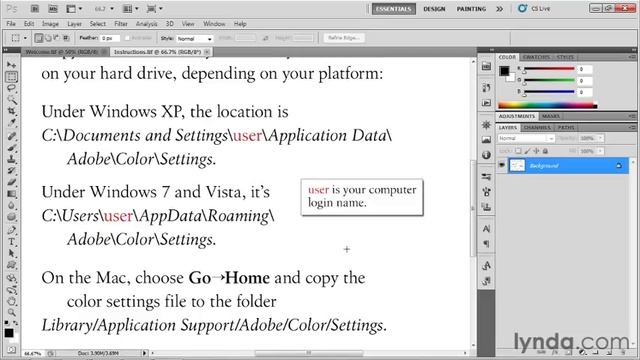Toggle Lock all padlock icon
The height and width of the screenshot is (360, 640).
click(x=545, y=151)
